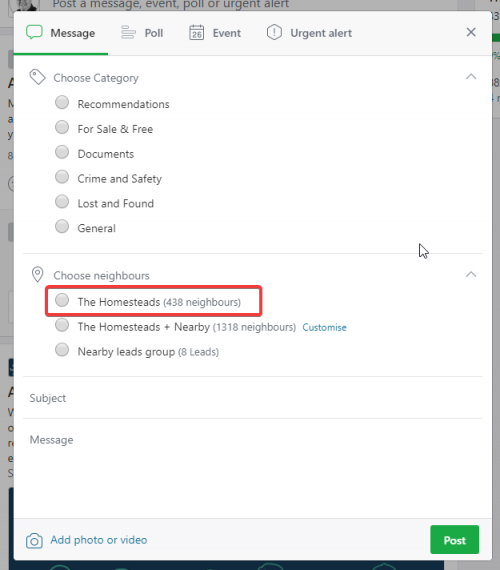Click the camera icon for photos

[34, 541]
